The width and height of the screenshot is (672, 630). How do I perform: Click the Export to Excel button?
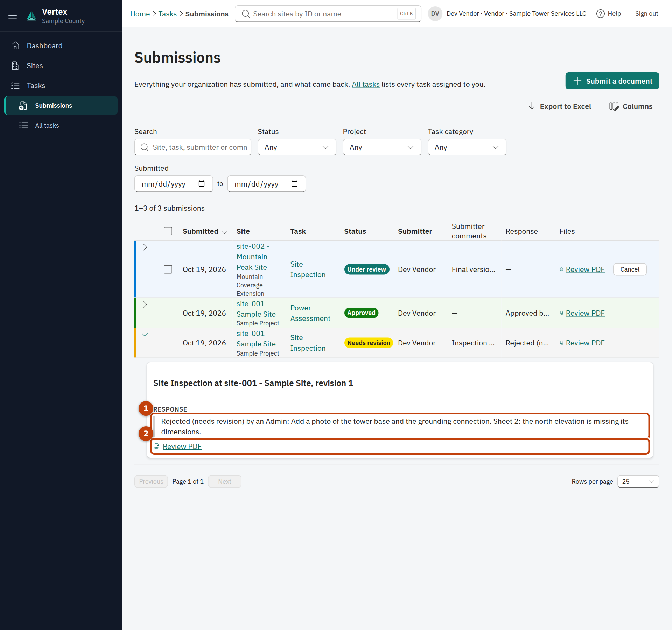pyautogui.click(x=559, y=106)
